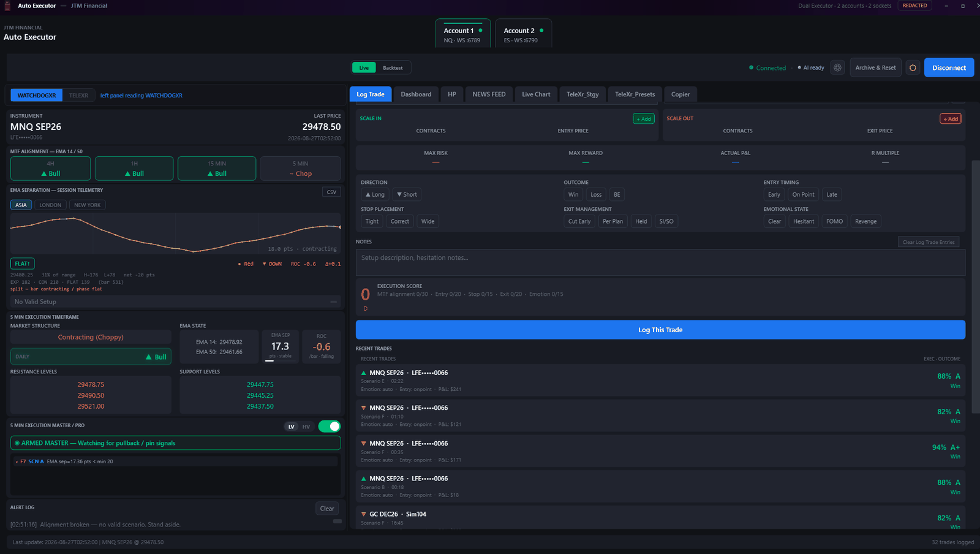Image resolution: width=980 pixels, height=554 pixels.
Task: Click the FLAT↑ phase badge
Action: [22, 264]
